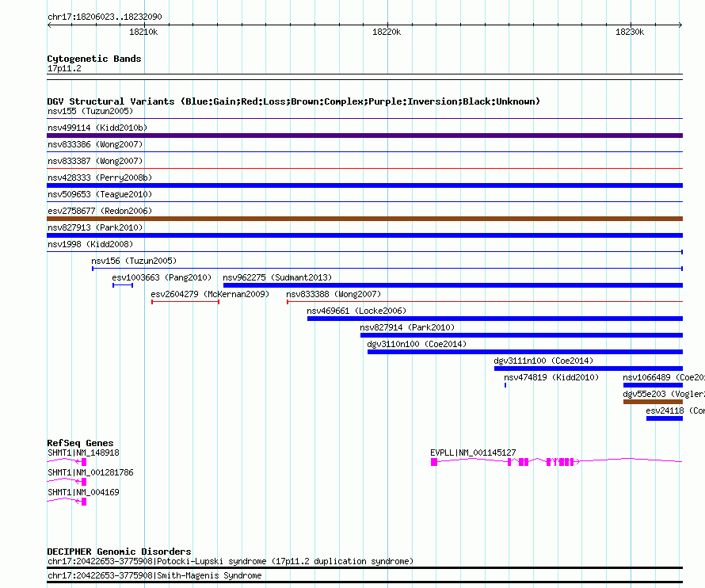Click the blue dgv3110n100 gain bar

[x=525, y=352]
